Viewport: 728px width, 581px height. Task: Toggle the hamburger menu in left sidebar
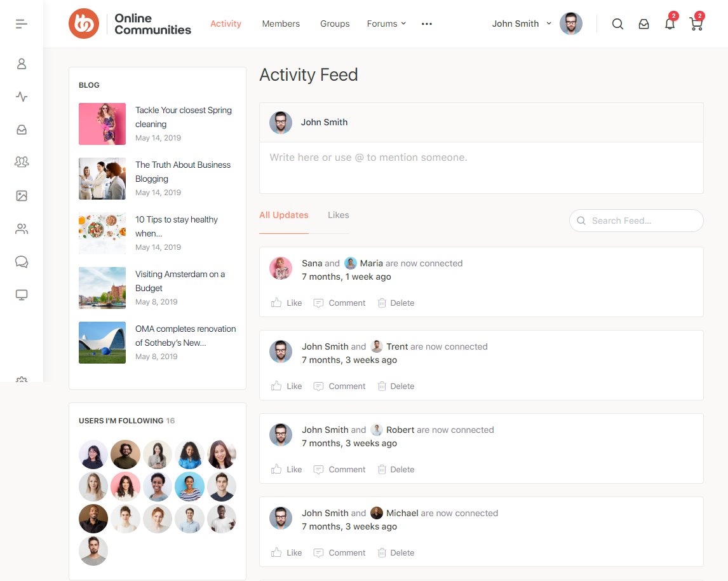tap(22, 24)
